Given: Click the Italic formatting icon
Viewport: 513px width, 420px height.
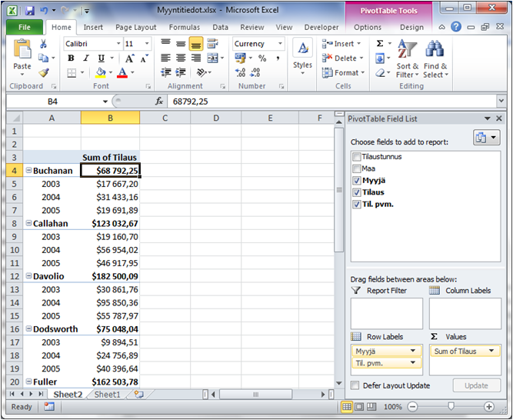Looking at the screenshot, I should [86, 58].
